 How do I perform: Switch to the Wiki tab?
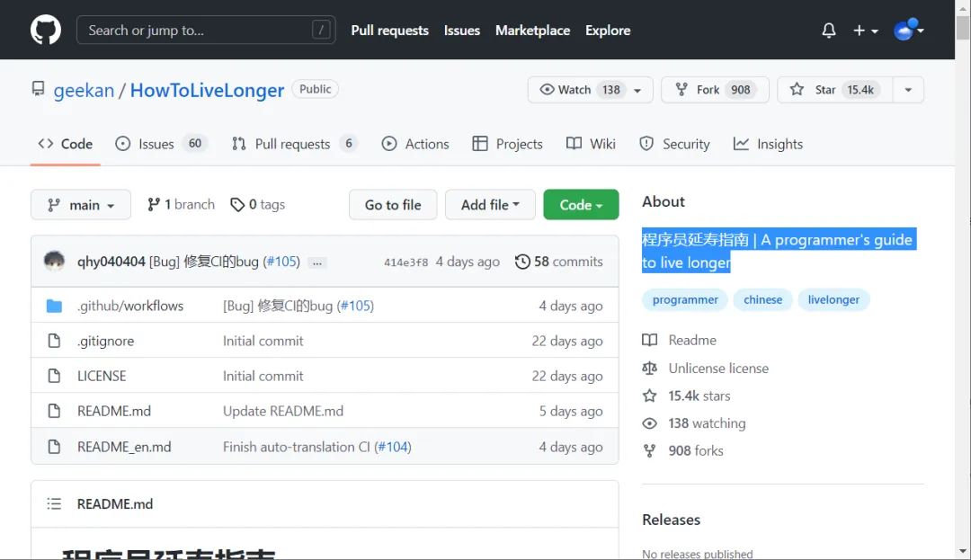tap(591, 144)
